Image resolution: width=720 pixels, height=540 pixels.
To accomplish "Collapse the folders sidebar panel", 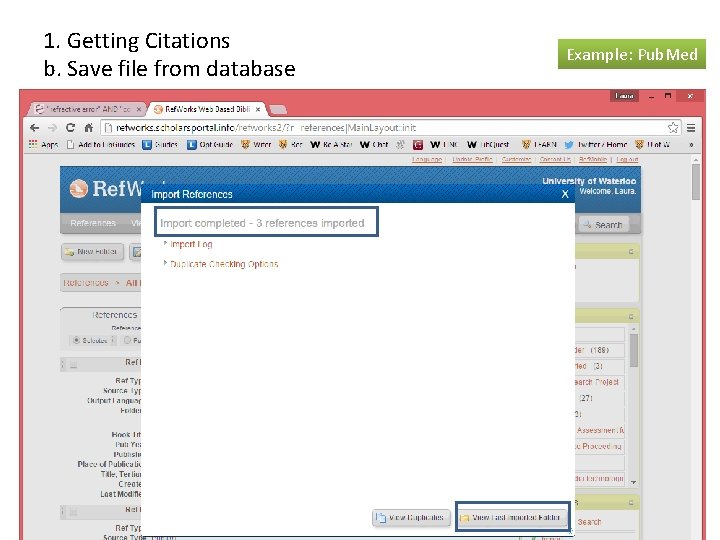I will point(631,316).
